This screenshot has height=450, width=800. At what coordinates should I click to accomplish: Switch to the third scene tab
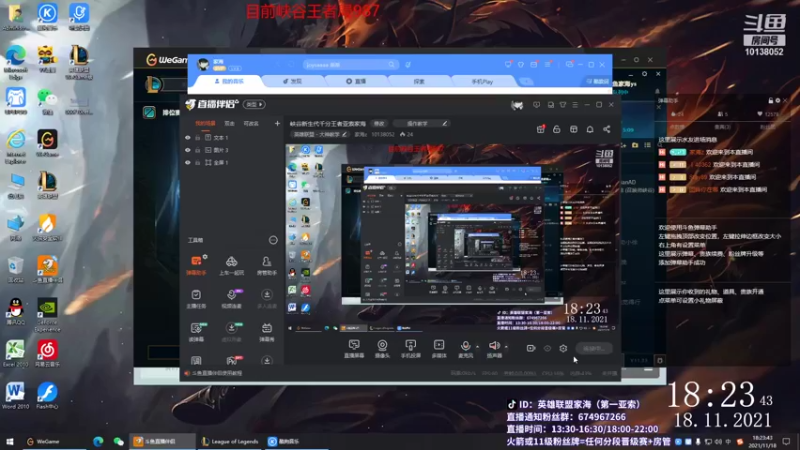(251, 123)
